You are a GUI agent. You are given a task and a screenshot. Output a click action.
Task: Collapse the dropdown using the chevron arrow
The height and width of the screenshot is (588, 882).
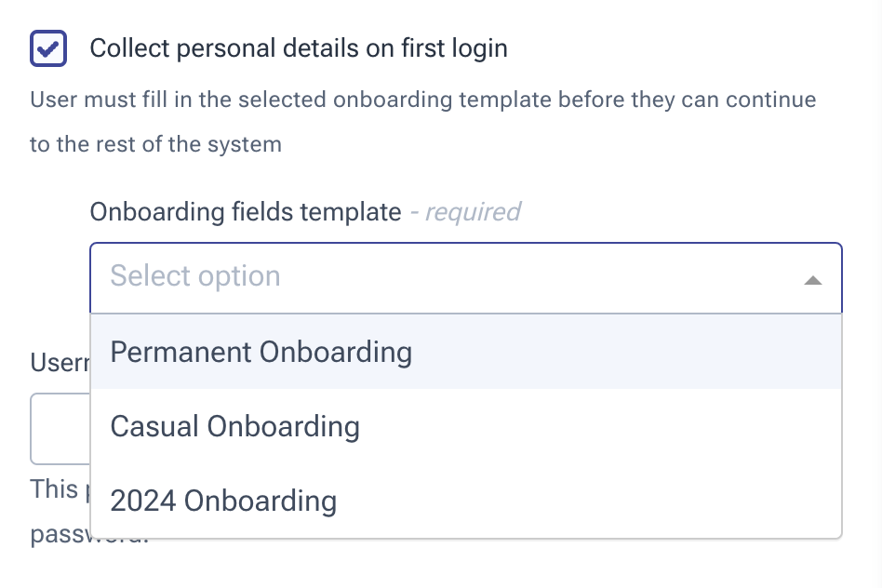812,278
